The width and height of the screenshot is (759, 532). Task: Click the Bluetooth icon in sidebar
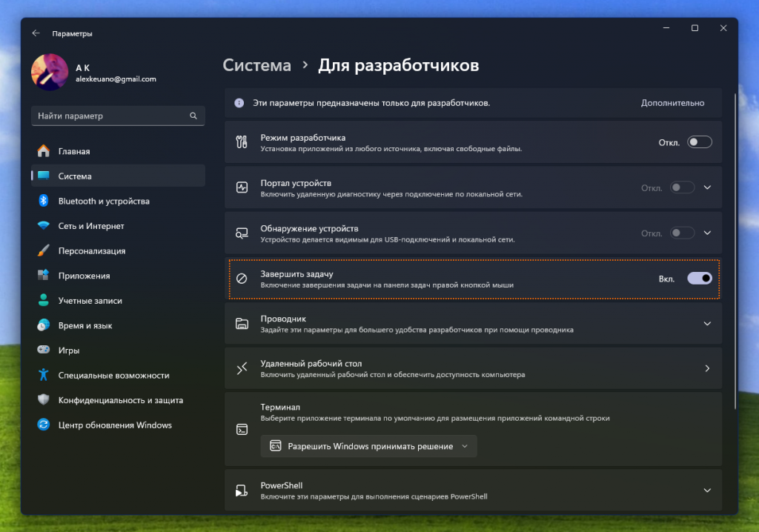tap(44, 201)
